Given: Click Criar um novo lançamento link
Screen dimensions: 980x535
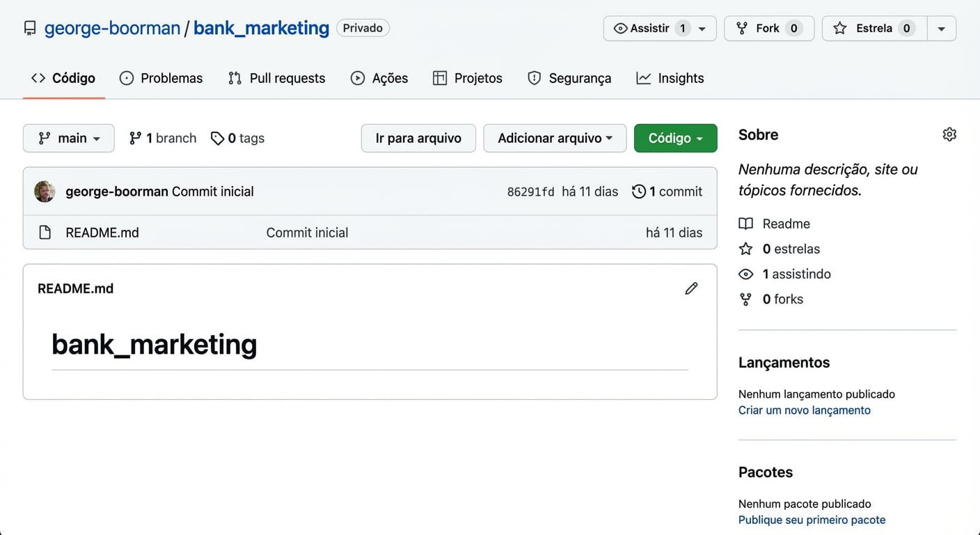Looking at the screenshot, I should coord(805,410).
